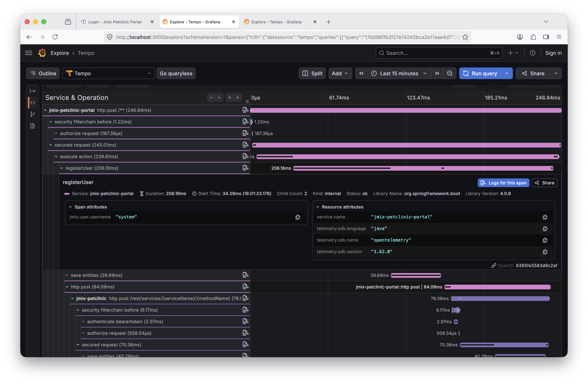Screen dimensions: 588x384
Task: Open Run query options dropdown arrow
Action: (x=507, y=73)
